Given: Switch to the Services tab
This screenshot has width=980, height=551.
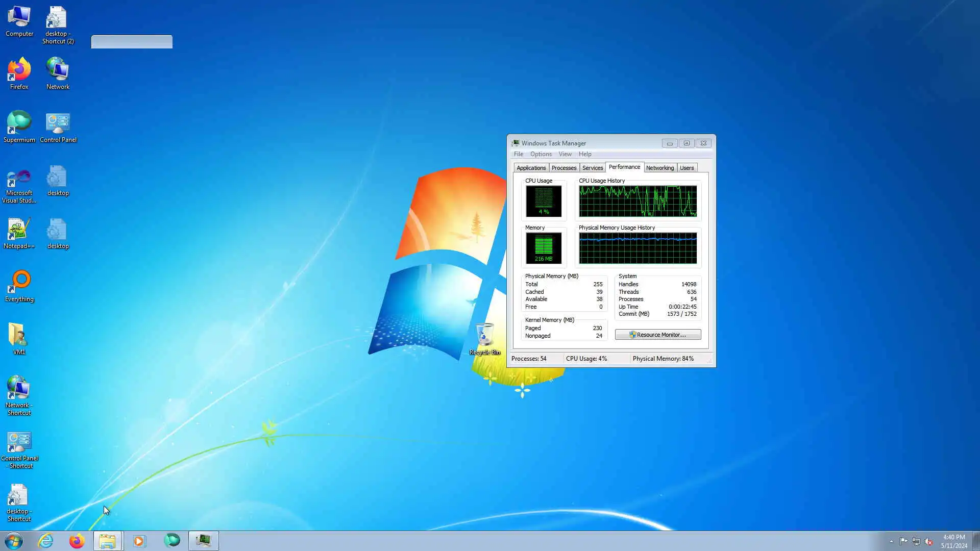Looking at the screenshot, I should pos(592,168).
